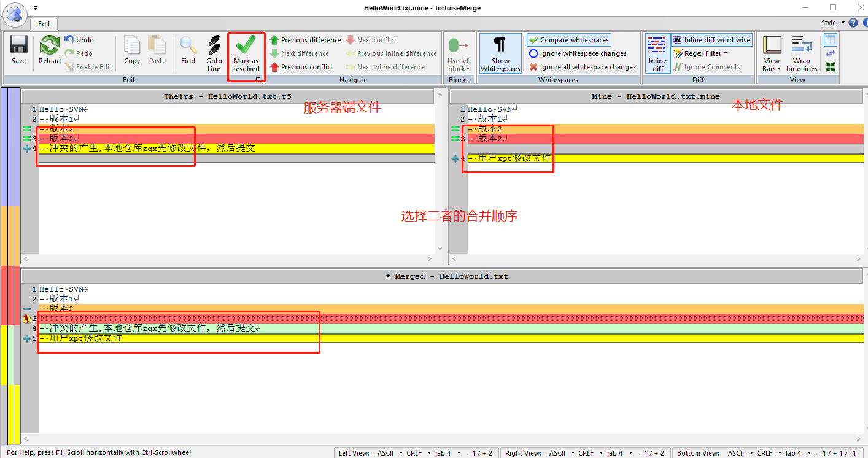Click the conflict warning icon in Merged pane
868x458 pixels.
[26, 319]
